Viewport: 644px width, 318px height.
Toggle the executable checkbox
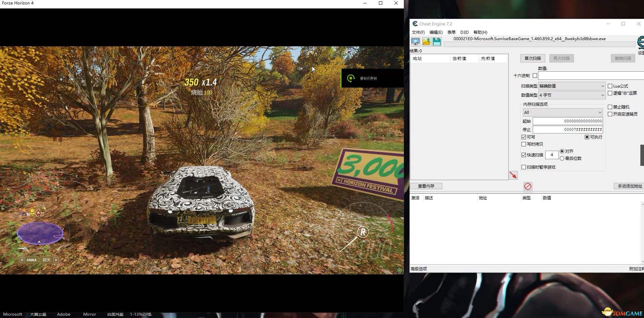587,137
